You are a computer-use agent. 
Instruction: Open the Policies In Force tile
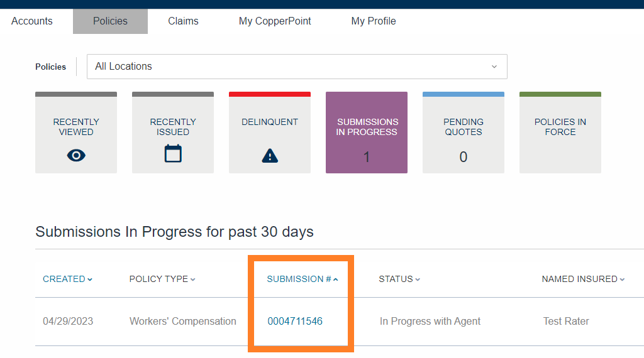coord(560,133)
